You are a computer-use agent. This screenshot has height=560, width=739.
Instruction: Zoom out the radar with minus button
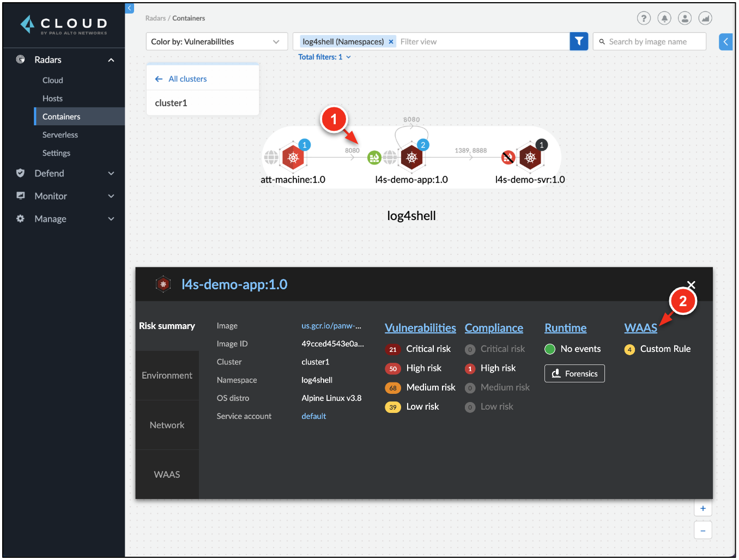tap(703, 530)
